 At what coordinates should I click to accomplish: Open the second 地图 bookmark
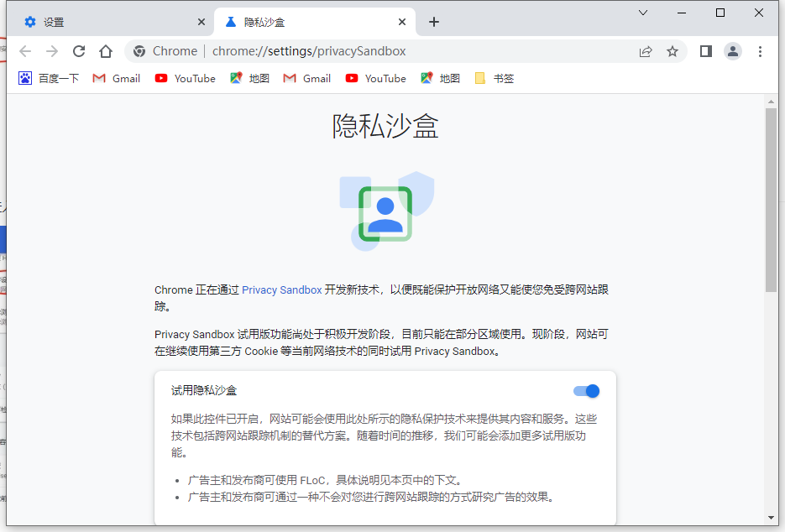pos(440,78)
